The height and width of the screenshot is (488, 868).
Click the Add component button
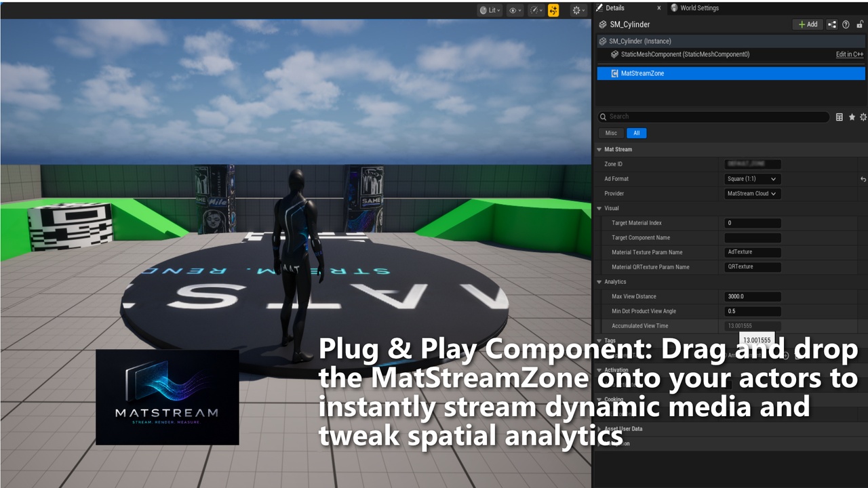click(x=808, y=24)
